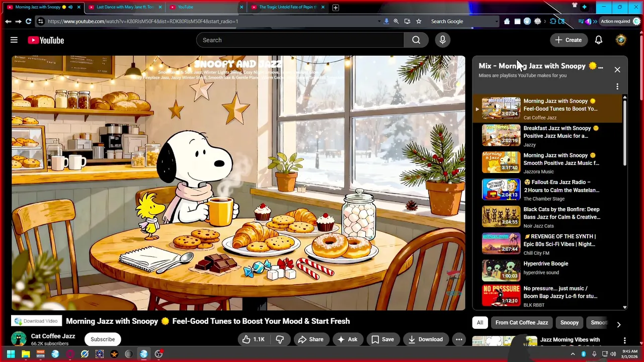Switch to Last Dance with Mary Jane tab
The image size is (644, 362).
point(125,7)
